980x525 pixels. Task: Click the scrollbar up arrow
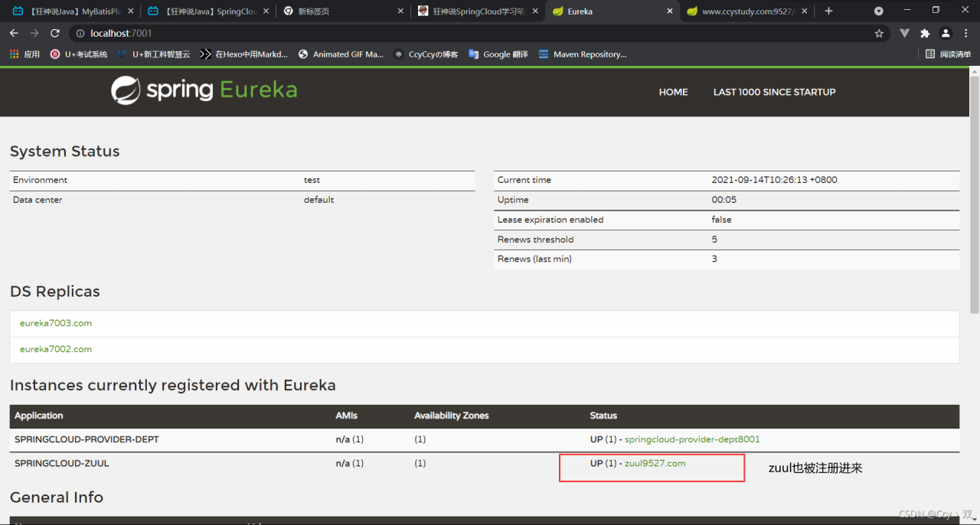[974, 71]
